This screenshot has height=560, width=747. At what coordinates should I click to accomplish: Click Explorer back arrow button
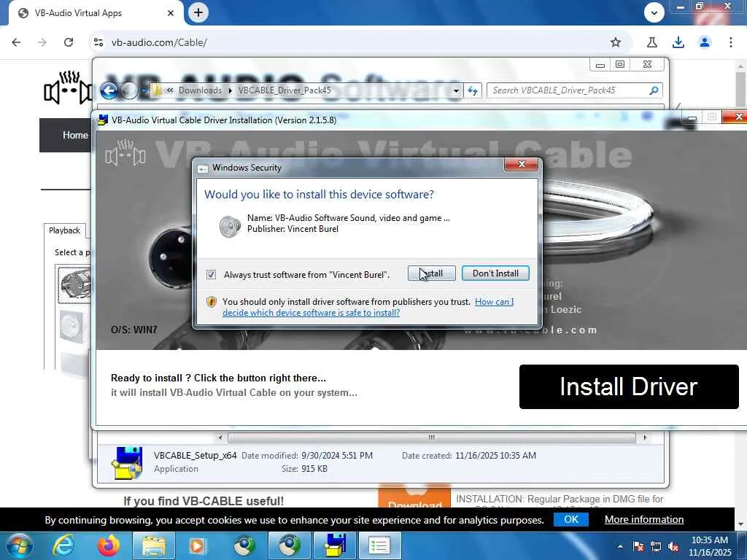pos(109,90)
